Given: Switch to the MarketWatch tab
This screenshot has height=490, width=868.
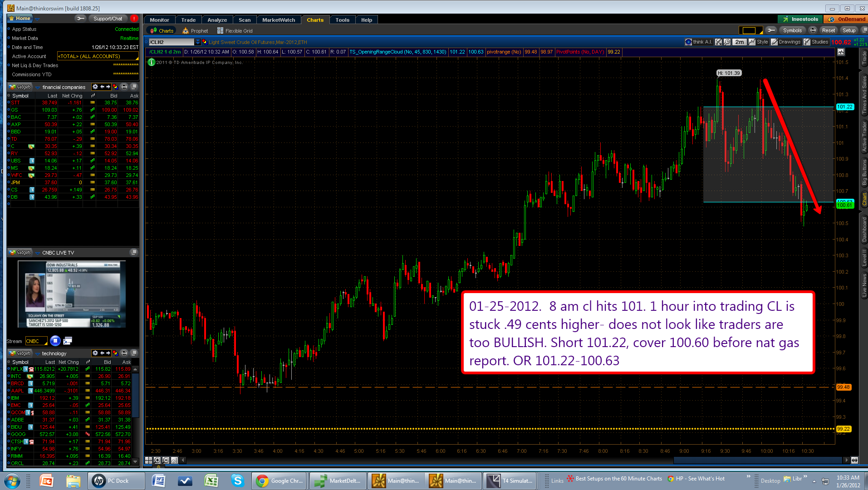Looking at the screenshot, I should [x=279, y=20].
